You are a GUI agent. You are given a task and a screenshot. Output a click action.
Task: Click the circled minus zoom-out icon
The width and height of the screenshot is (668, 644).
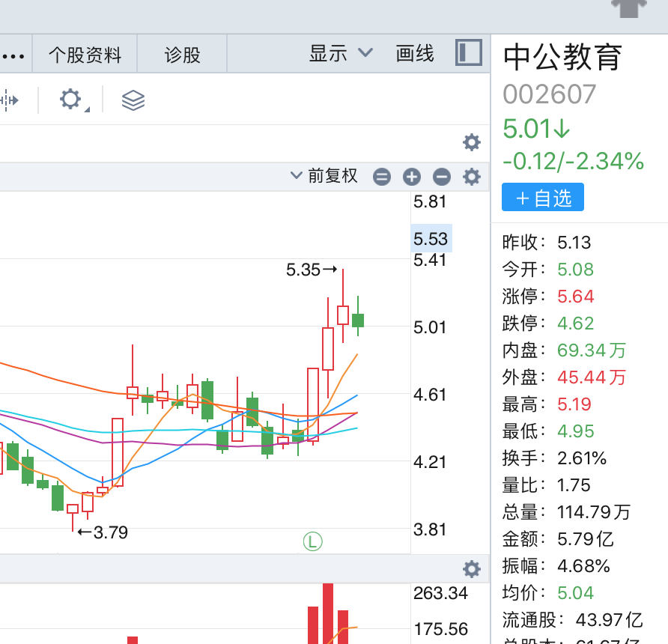[x=442, y=177]
